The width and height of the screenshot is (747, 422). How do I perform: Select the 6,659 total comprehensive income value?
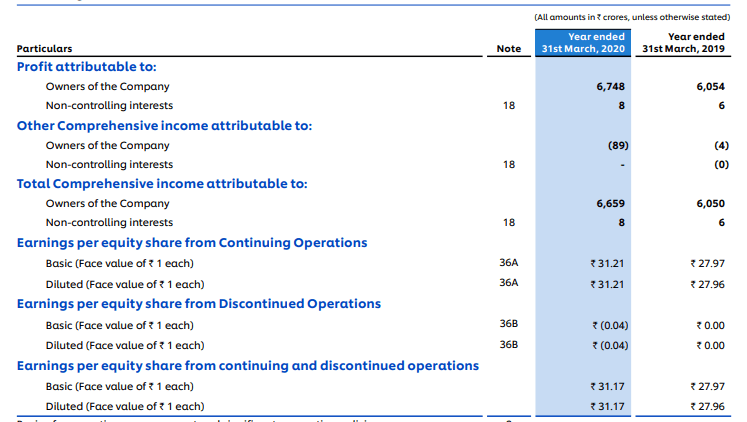click(610, 204)
